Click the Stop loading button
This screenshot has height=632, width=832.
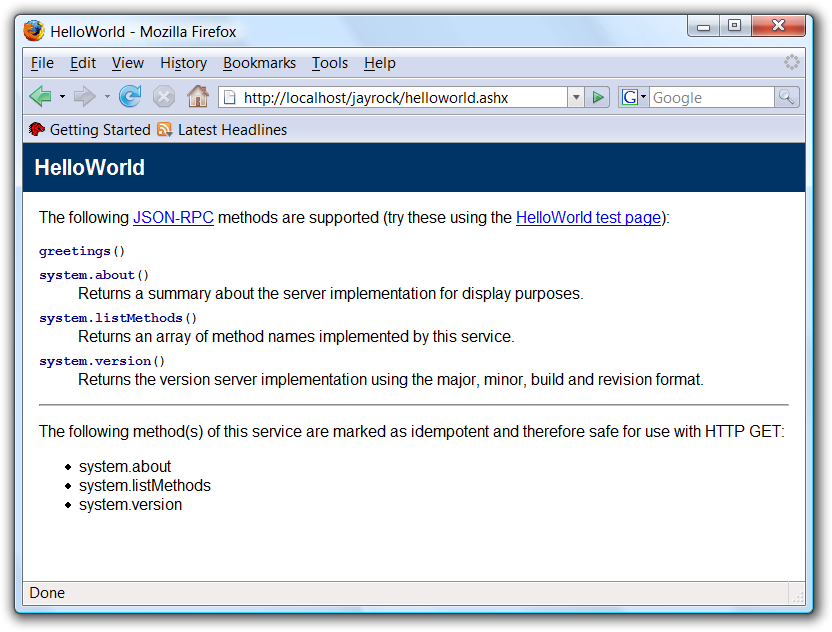164,97
